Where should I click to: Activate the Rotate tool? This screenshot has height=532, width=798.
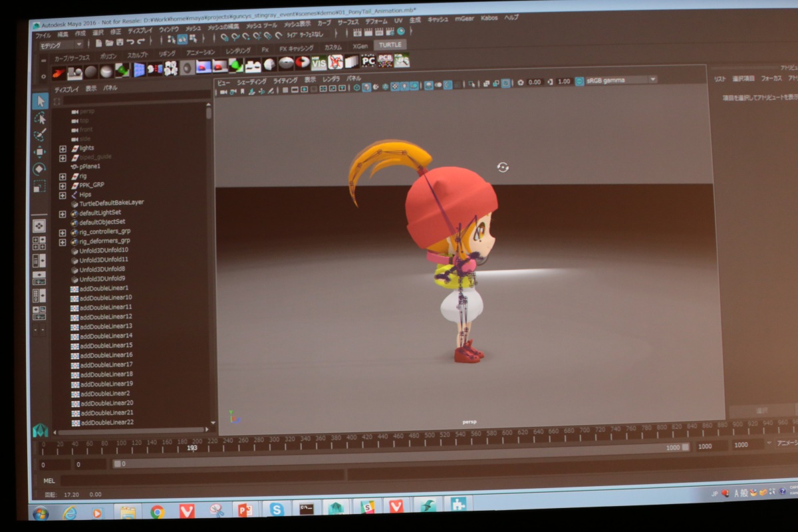click(x=40, y=169)
